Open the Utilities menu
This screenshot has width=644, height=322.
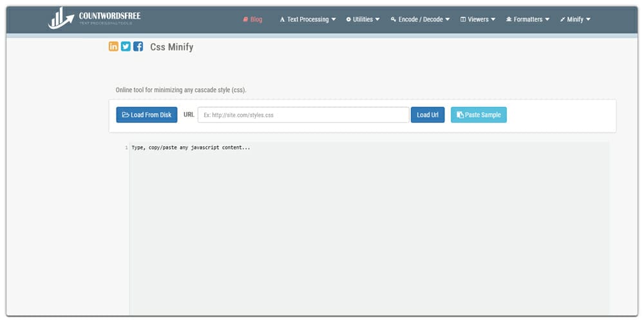tap(363, 19)
